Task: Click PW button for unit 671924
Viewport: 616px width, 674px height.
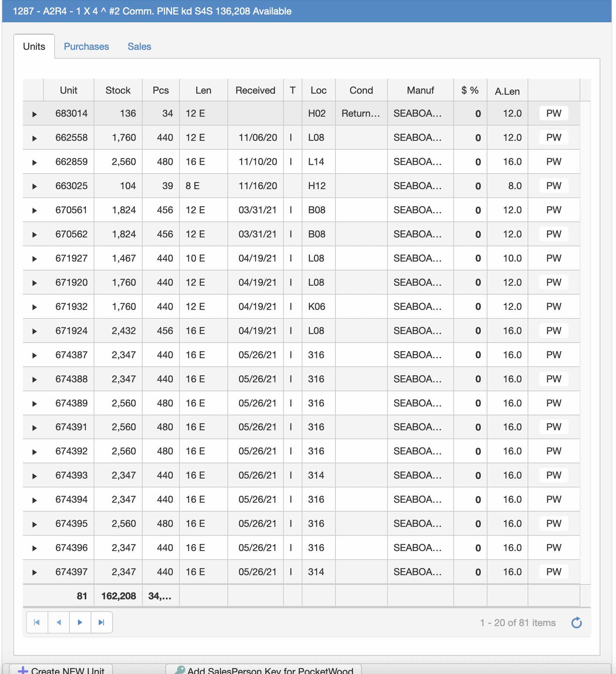Action: click(x=554, y=331)
